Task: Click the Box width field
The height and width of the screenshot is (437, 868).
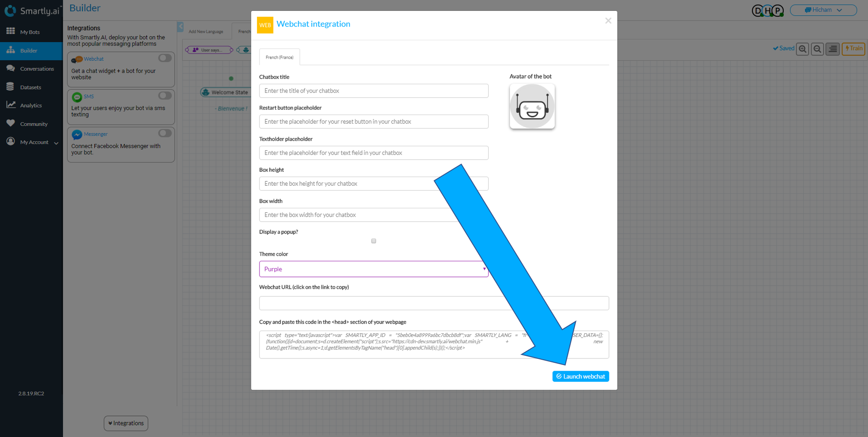Action: 374,215
